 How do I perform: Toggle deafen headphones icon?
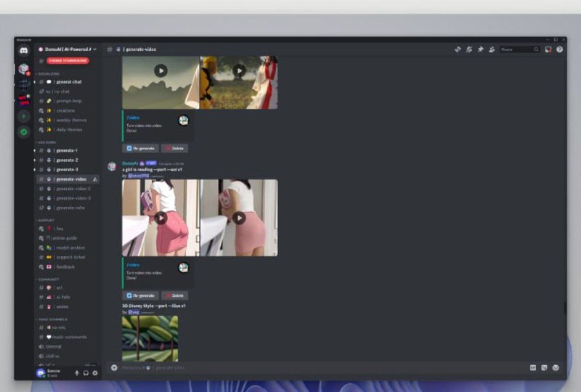pos(86,373)
